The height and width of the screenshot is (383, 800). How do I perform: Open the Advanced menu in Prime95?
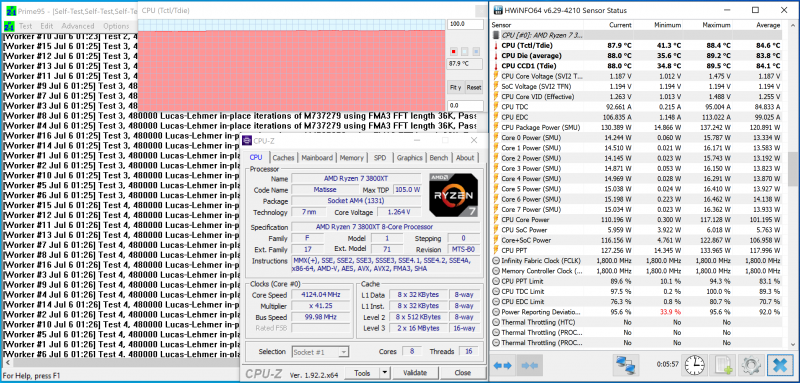pyautogui.click(x=78, y=26)
